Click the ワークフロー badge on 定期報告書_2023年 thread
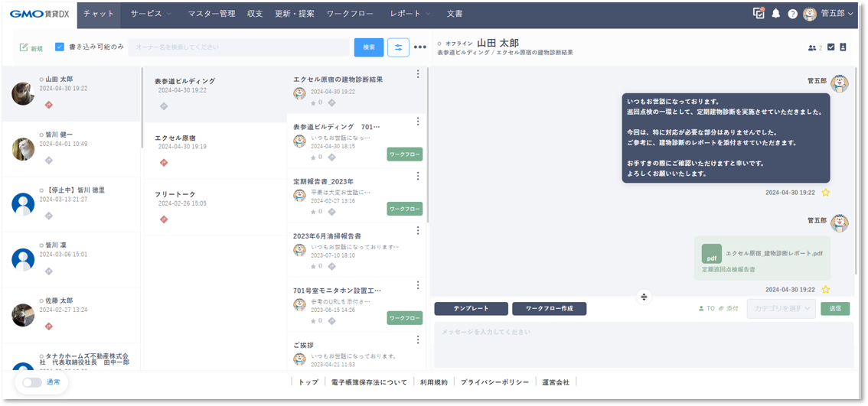Viewport: 868px width, 406px height. [404, 209]
